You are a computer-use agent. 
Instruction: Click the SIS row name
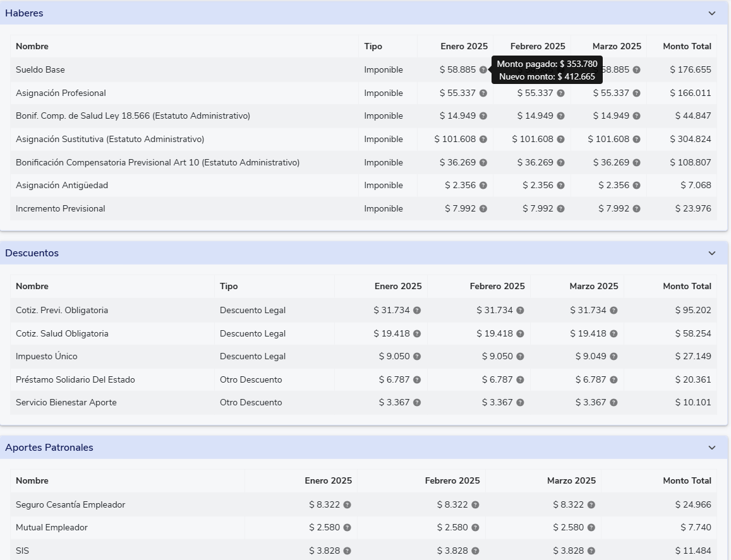tap(22, 551)
